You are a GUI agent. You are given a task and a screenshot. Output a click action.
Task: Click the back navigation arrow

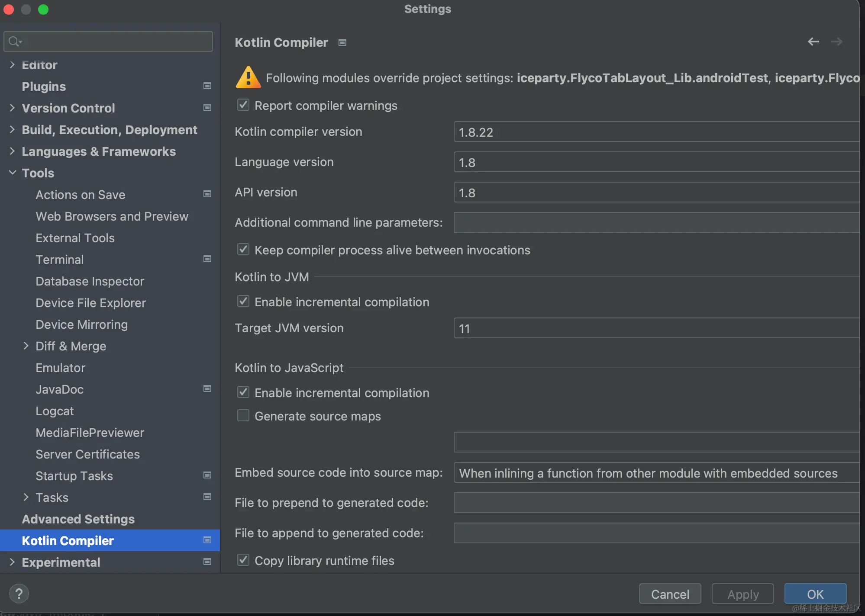(x=813, y=42)
